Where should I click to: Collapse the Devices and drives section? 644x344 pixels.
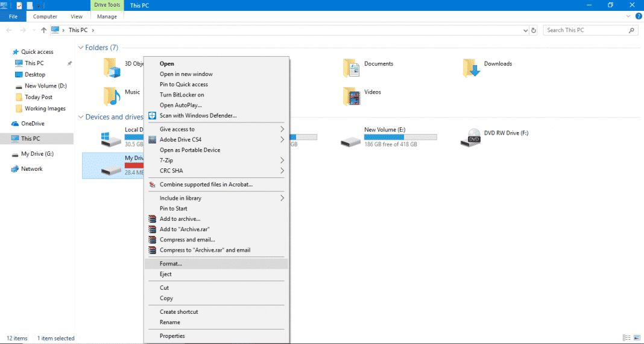click(81, 117)
